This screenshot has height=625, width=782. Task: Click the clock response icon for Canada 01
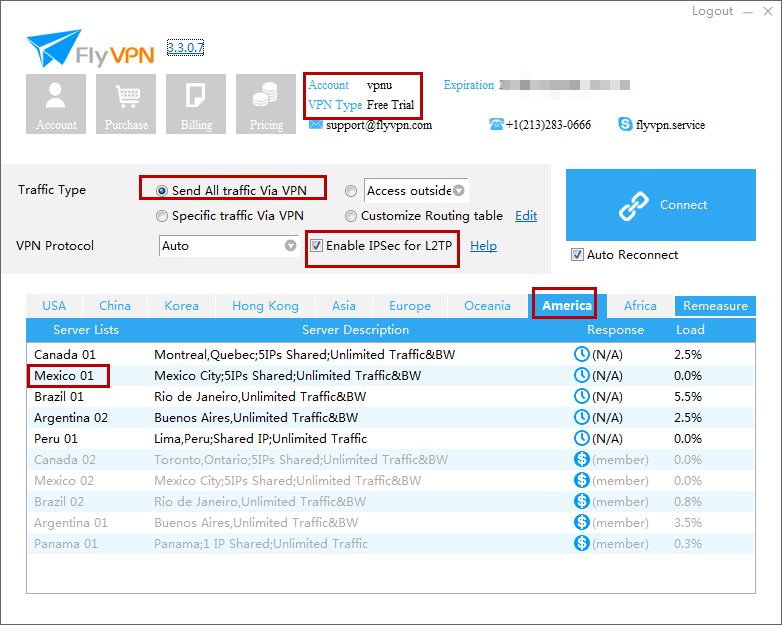(x=582, y=354)
